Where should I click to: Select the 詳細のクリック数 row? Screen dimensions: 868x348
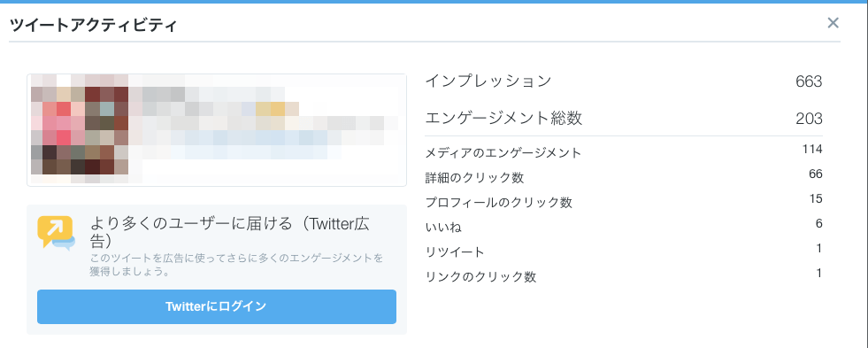click(x=624, y=177)
